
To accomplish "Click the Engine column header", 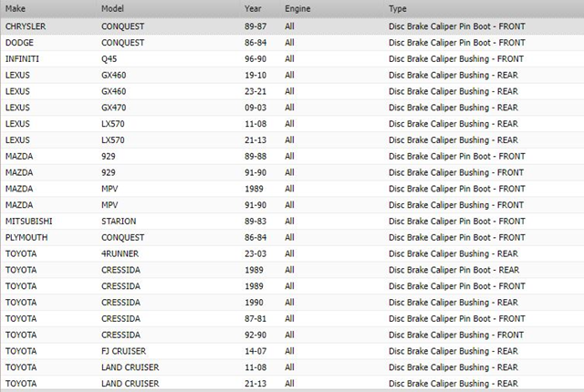I will click(x=297, y=8).
